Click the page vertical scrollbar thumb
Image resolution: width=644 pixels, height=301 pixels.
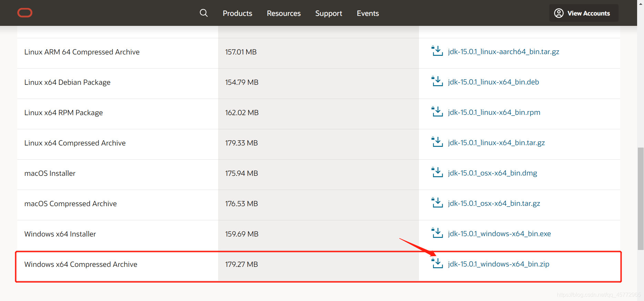[x=641, y=199]
